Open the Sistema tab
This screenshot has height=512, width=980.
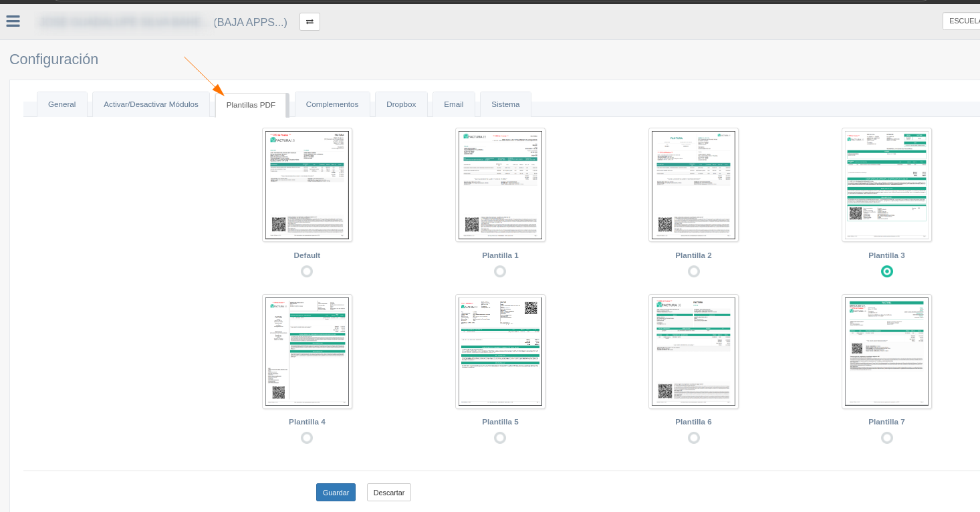pos(505,104)
